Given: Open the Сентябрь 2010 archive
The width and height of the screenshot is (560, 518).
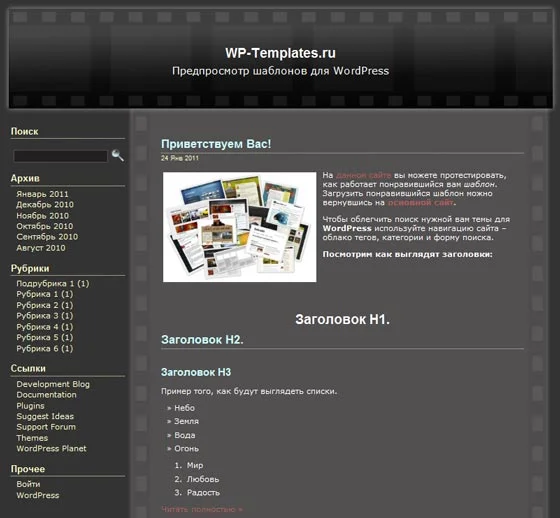Looking at the screenshot, I should (47, 237).
